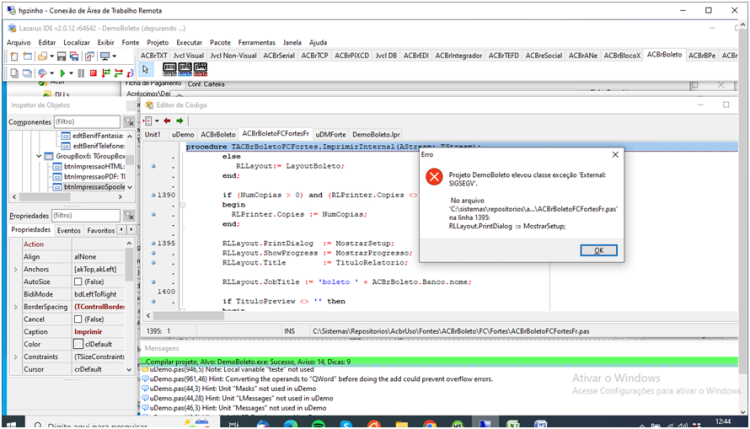Click the Step Over debug icon
750x429 pixels.
[119, 73]
